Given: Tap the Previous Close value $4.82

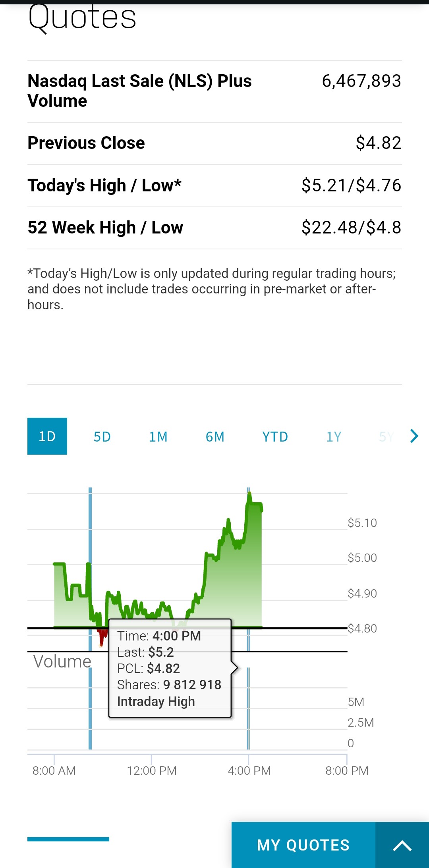Looking at the screenshot, I should (x=378, y=143).
